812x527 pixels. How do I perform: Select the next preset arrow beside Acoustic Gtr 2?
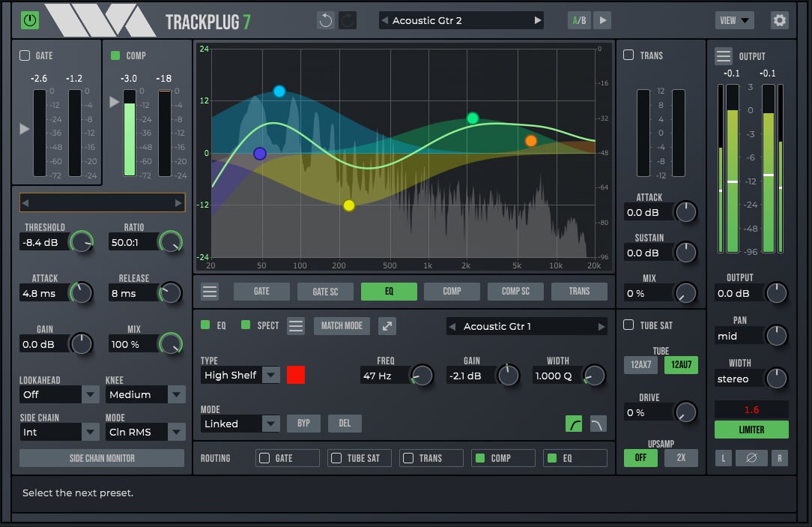(538, 20)
